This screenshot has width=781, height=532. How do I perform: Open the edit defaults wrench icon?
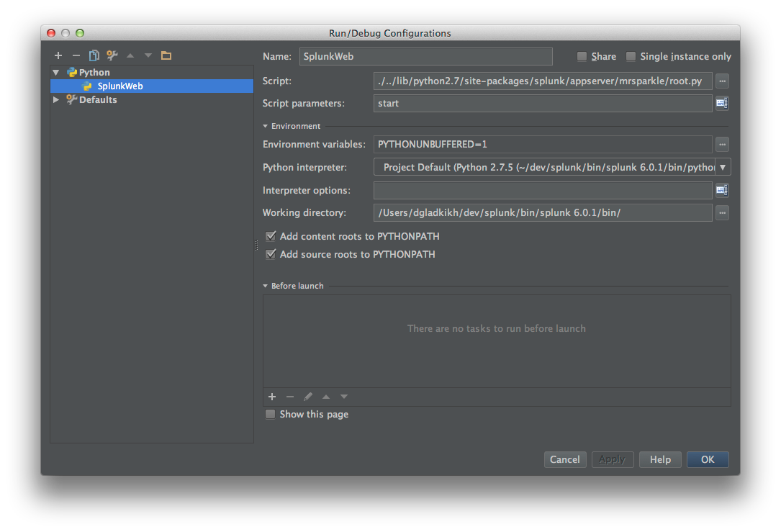(x=112, y=55)
